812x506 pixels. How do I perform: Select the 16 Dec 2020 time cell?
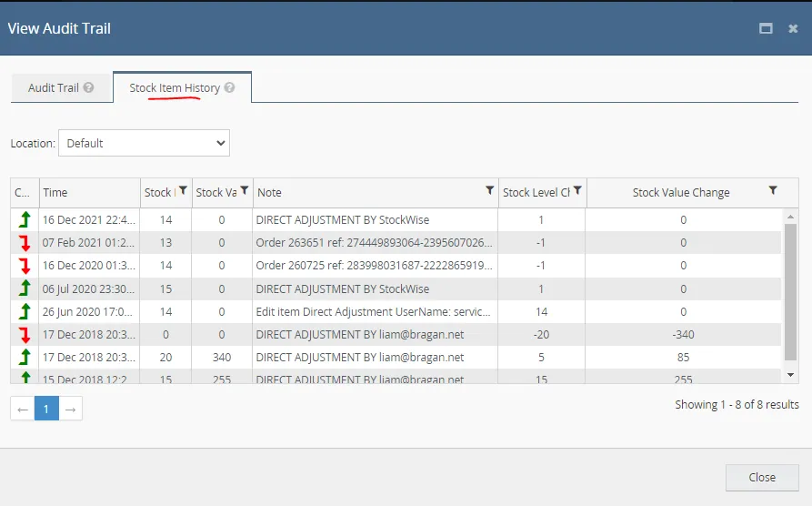(x=89, y=266)
